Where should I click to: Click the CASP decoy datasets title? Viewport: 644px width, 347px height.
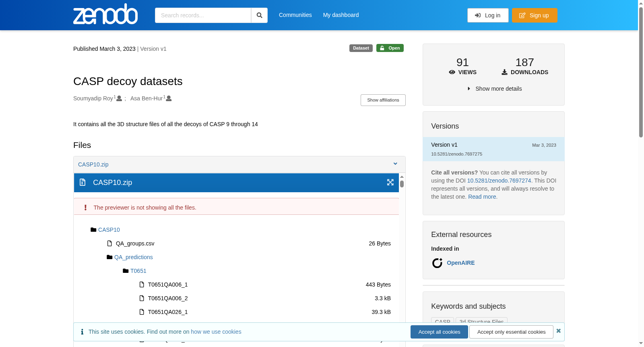[x=128, y=81]
